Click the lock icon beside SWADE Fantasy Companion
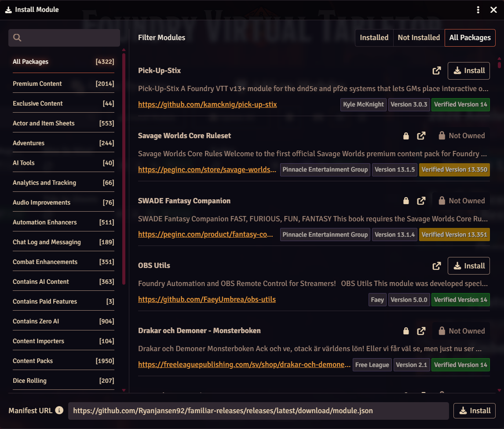Screen dimensions: 504x429 pyautogui.click(x=406, y=201)
